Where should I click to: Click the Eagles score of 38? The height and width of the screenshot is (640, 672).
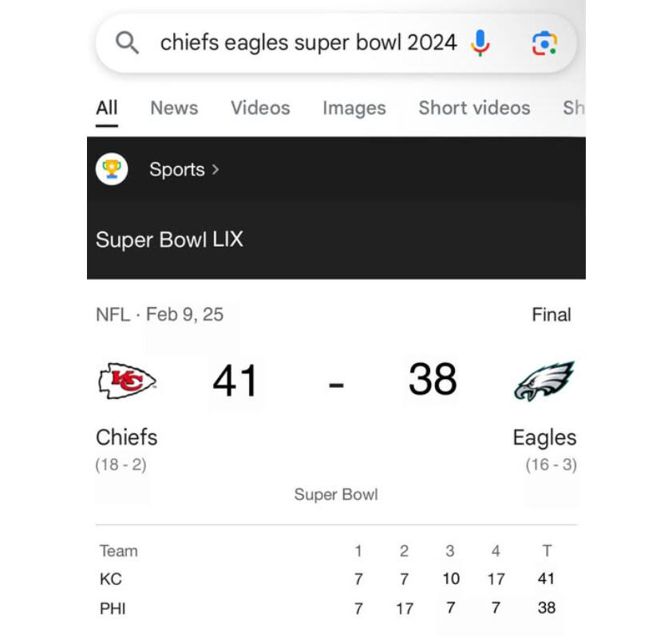click(433, 380)
